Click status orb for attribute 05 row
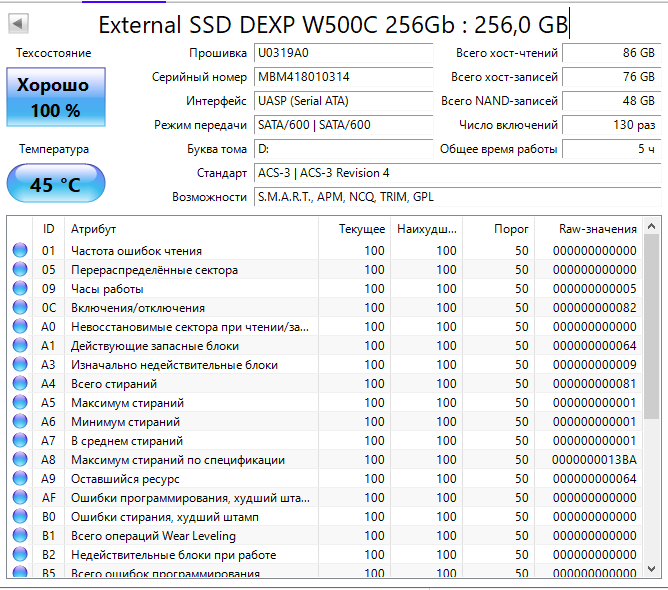Image resolution: width=668 pixels, height=590 pixels. [20, 270]
